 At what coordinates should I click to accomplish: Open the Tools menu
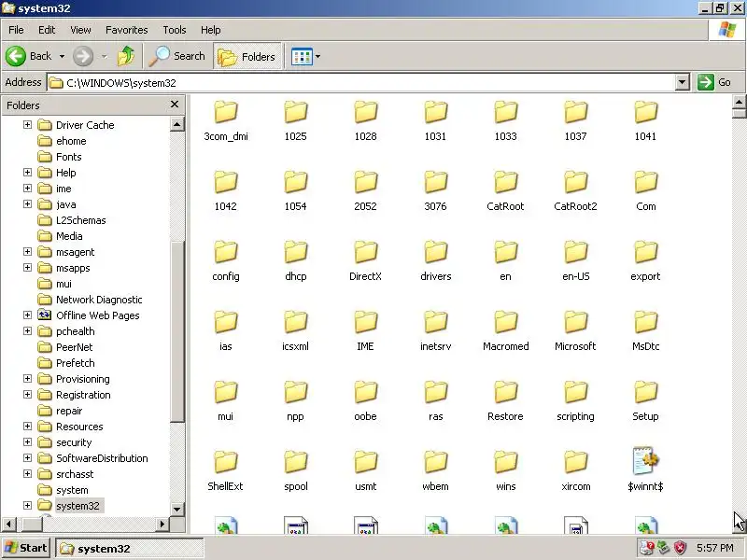click(x=175, y=30)
